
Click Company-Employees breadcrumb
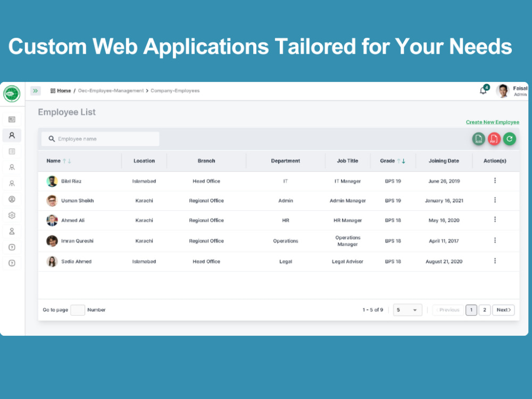click(175, 90)
